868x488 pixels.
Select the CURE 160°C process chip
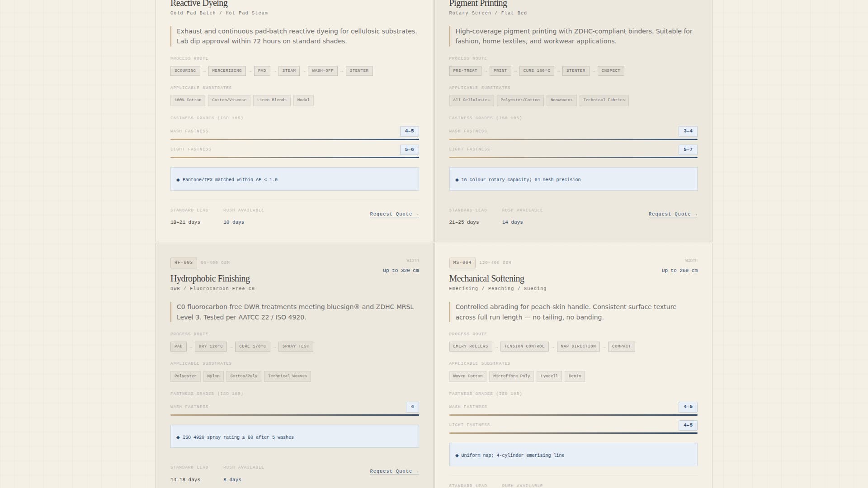point(536,71)
